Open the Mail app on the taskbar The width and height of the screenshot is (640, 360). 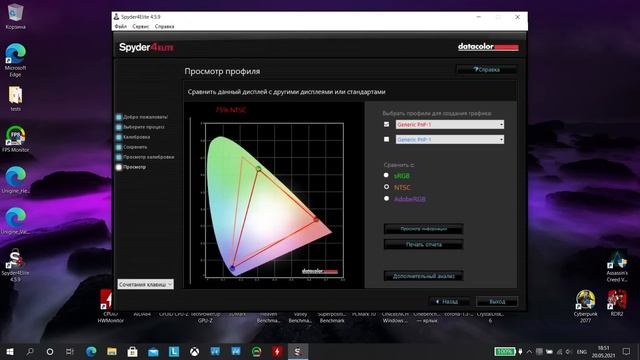click(x=153, y=351)
